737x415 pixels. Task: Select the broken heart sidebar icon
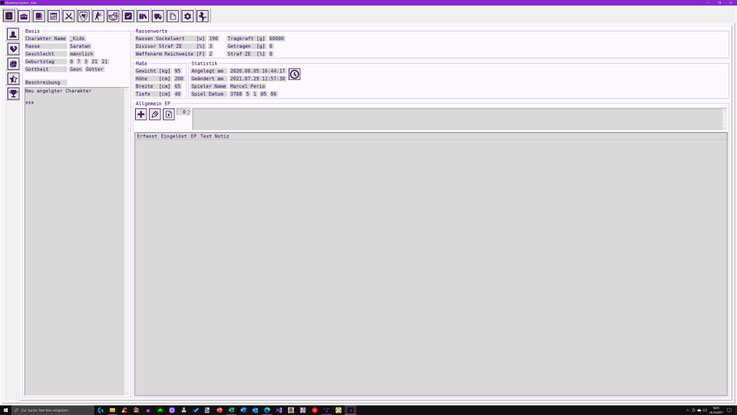[x=13, y=49]
